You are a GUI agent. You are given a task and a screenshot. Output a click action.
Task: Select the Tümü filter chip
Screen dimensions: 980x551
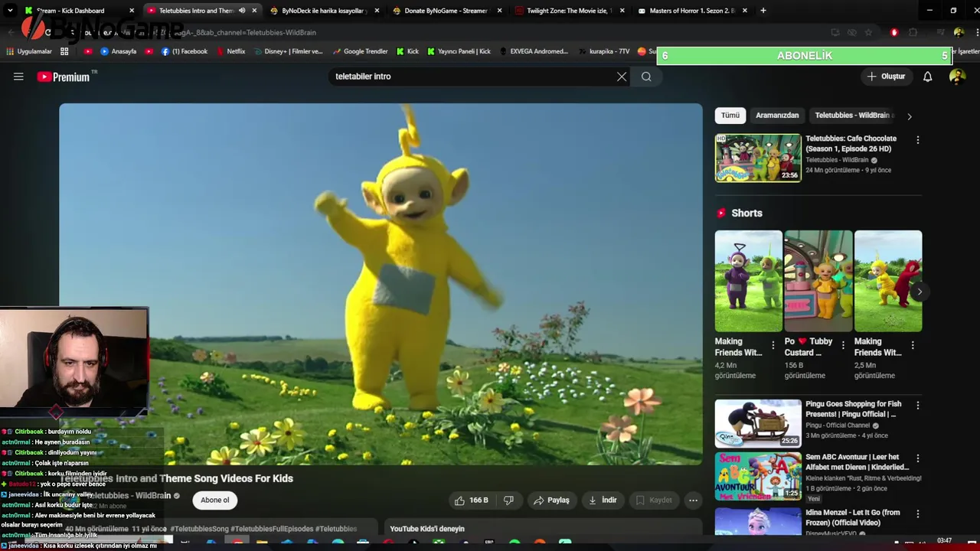(730, 116)
